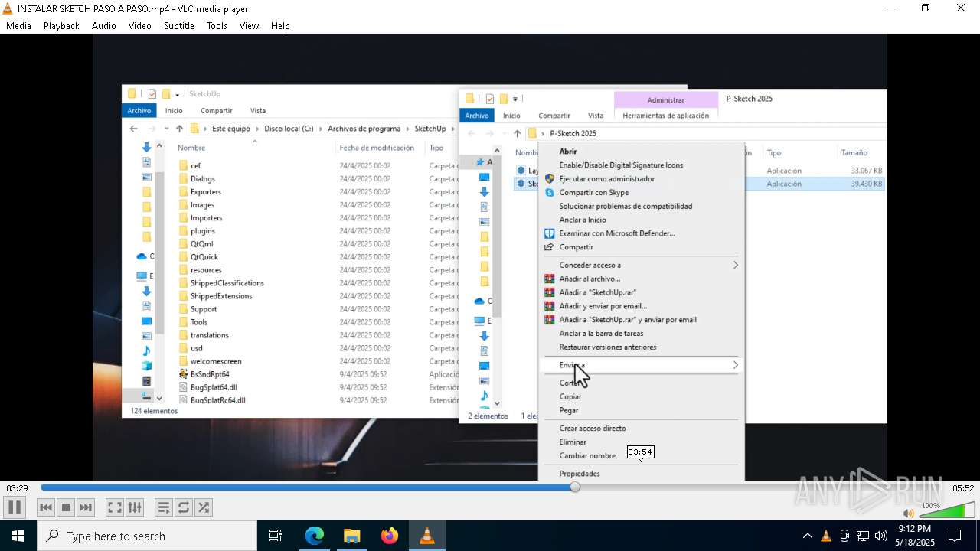The width and height of the screenshot is (980, 551).
Task: Stop playback with the stop button
Action: (x=66, y=507)
